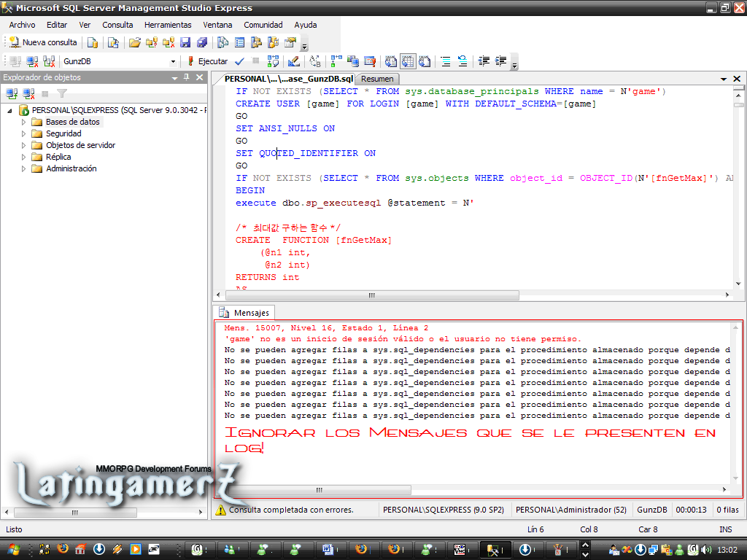
Task: Expand the Objetos de servidor node
Action: tap(24, 145)
